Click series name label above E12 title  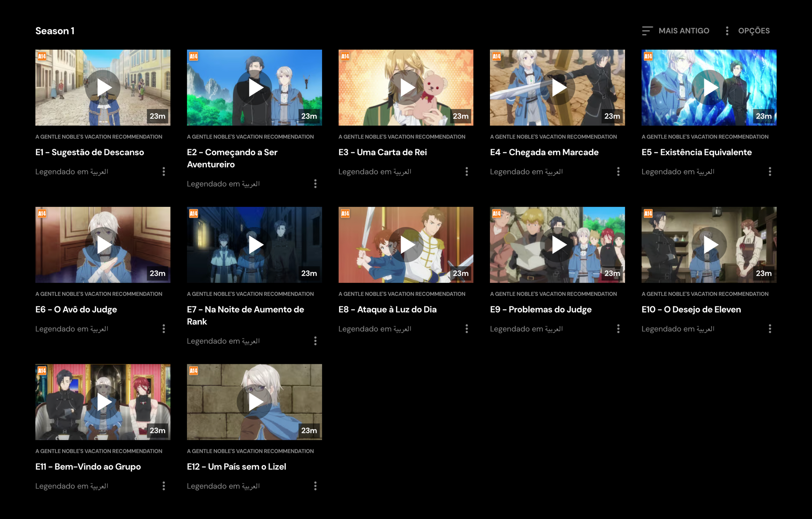[250, 451]
